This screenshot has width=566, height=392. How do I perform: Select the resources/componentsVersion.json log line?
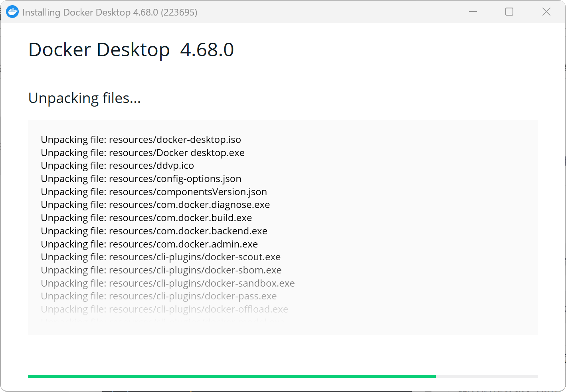pos(154,192)
